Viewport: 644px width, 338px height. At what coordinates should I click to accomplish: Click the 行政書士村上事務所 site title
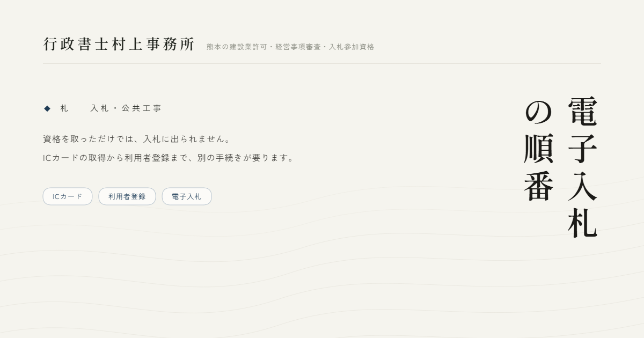tap(119, 44)
